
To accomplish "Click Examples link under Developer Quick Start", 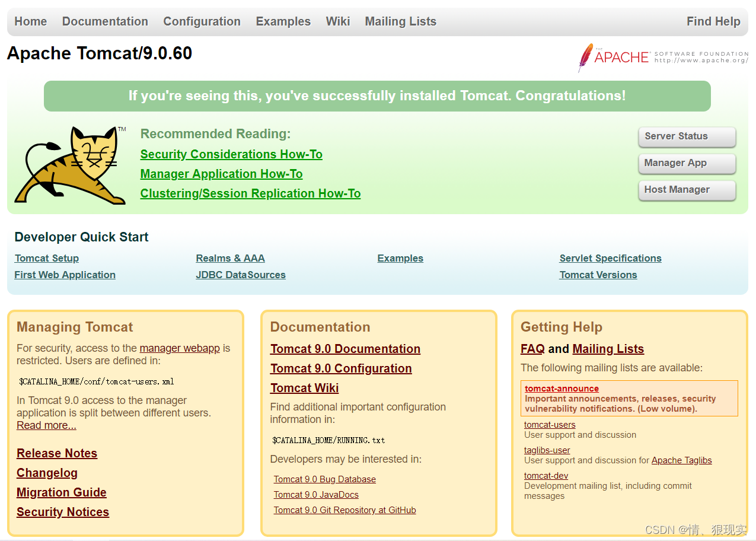I will click(x=400, y=258).
